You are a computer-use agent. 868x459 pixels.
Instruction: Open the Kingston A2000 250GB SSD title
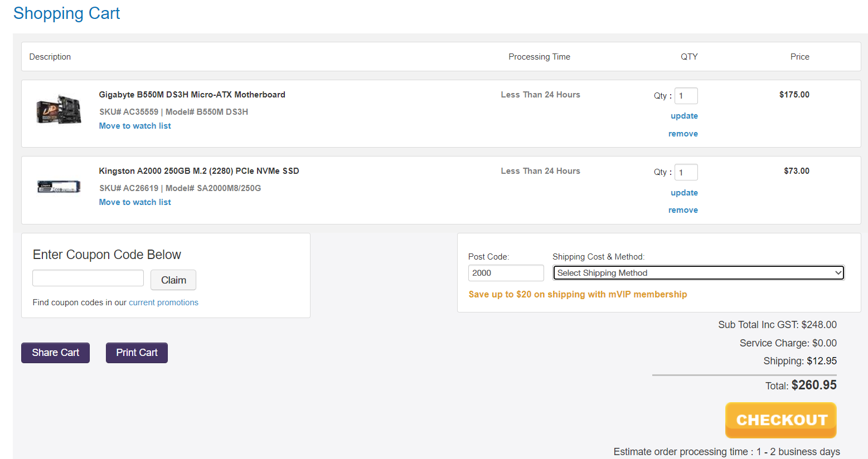pyautogui.click(x=199, y=171)
